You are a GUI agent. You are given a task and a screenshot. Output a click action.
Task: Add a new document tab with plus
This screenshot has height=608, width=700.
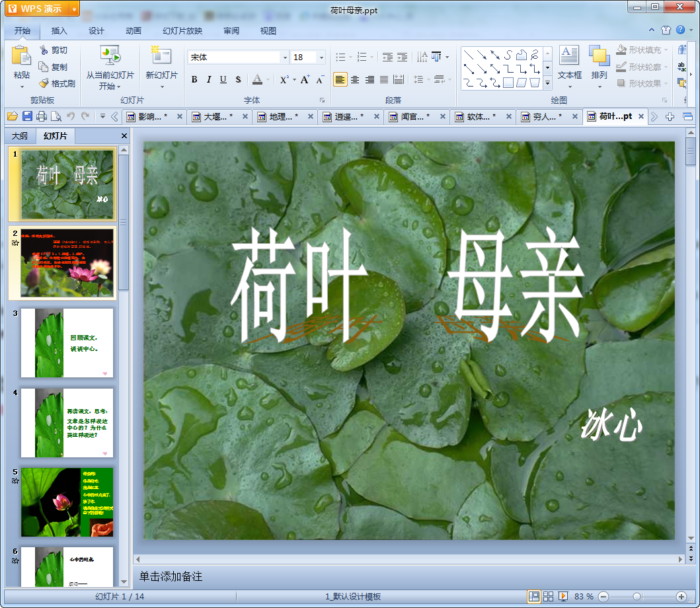(x=669, y=116)
